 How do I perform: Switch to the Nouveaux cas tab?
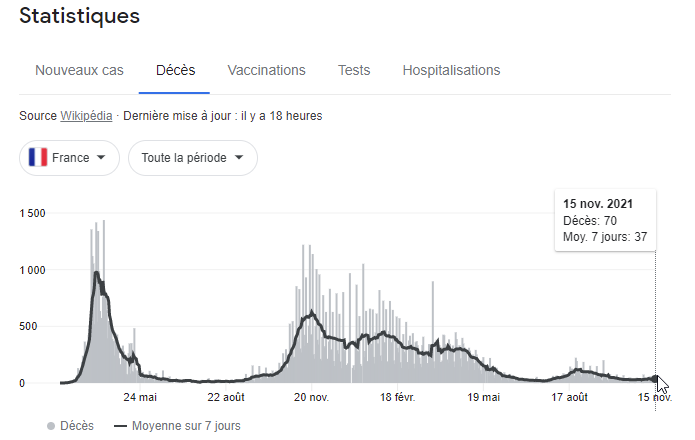tap(79, 70)
